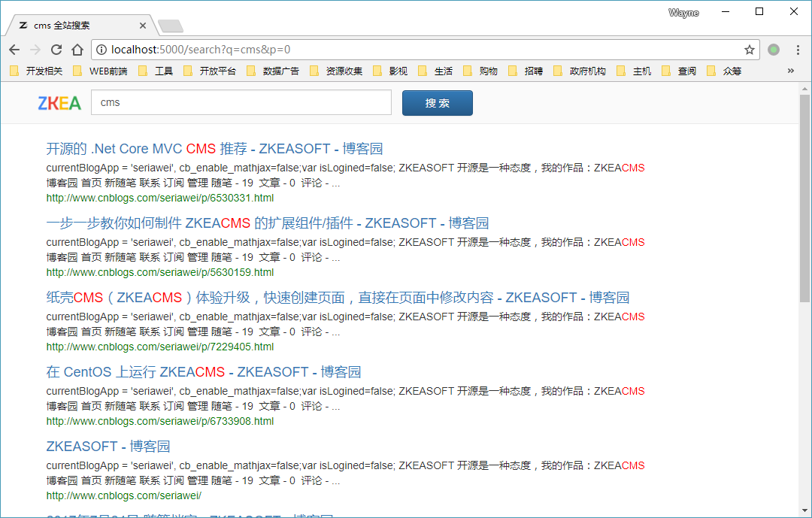Open the 生活 bookmark folder
The image size is (812, 518).
pyautogui.click(x=435, y=71)
